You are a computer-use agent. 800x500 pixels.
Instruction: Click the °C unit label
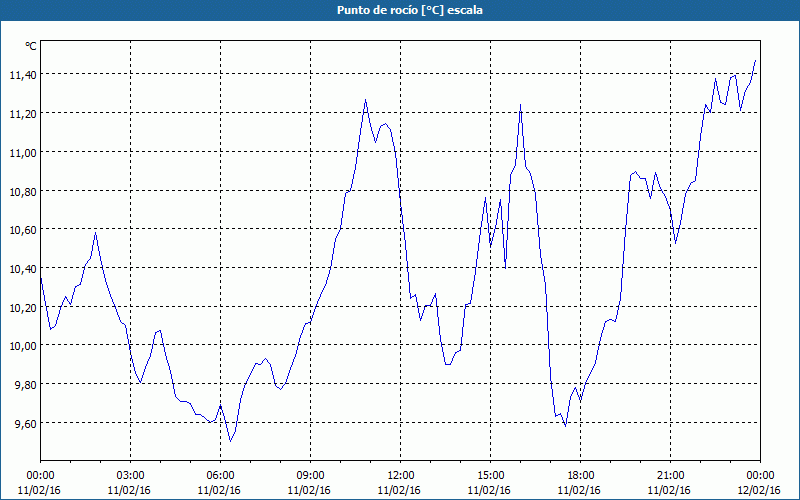(31, 46)
